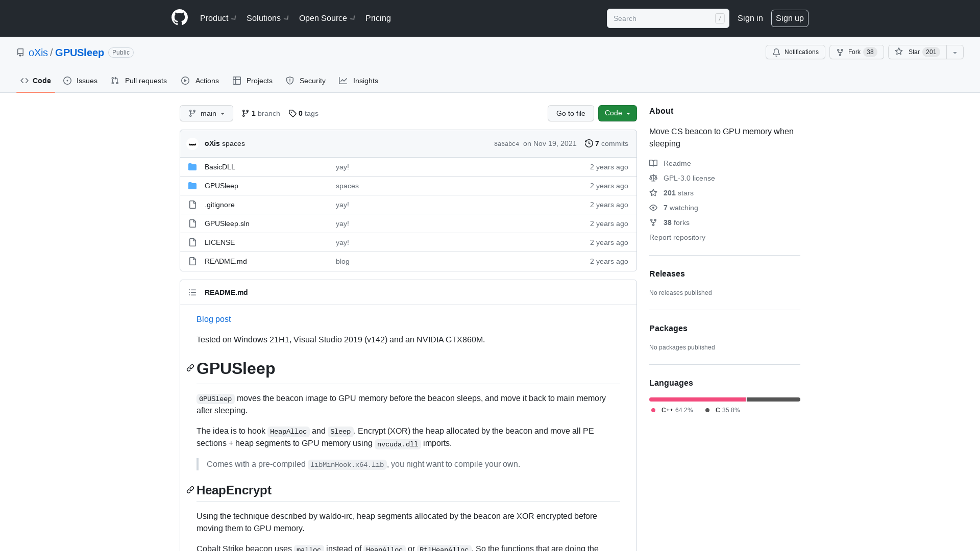
Task: Click the dark C segment of language bar
Action: [x=773, y=399]
